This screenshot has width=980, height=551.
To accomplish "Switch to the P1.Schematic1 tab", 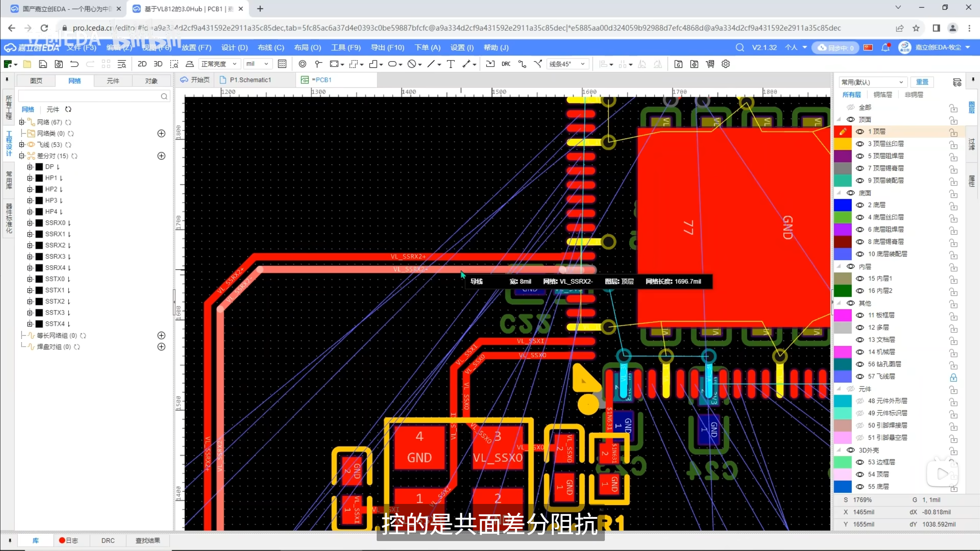I will pyautogui.click(x=250, y=80).
